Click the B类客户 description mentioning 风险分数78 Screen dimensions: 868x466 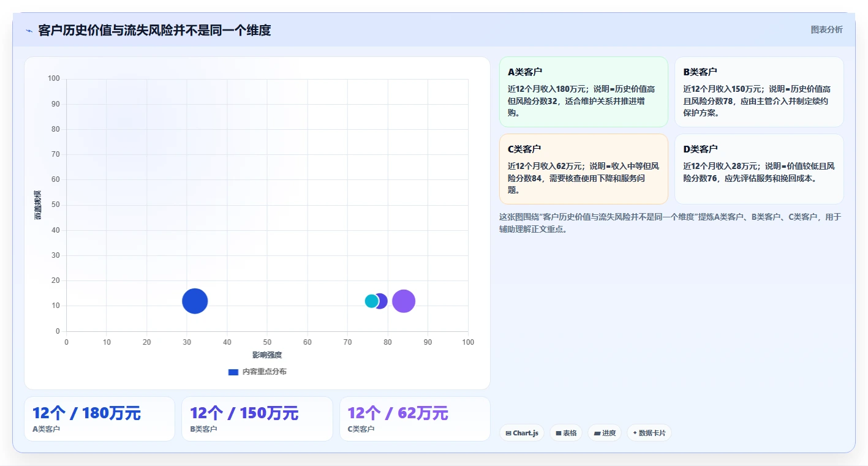point(757,101)
